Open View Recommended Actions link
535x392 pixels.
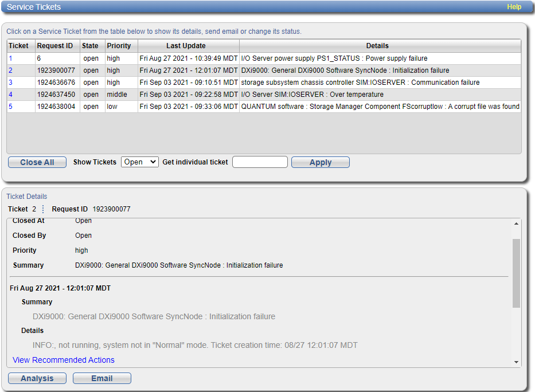(x=64, y=360)
